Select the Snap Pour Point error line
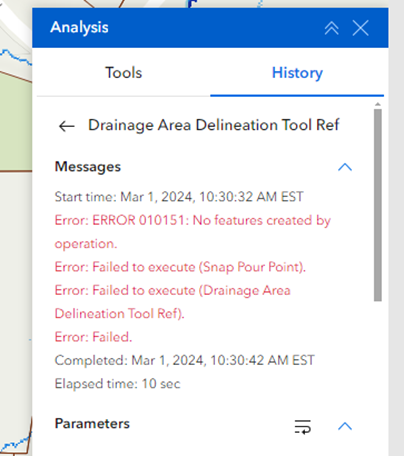The height and width of the screenshot is (456, 404). [180, 267]
